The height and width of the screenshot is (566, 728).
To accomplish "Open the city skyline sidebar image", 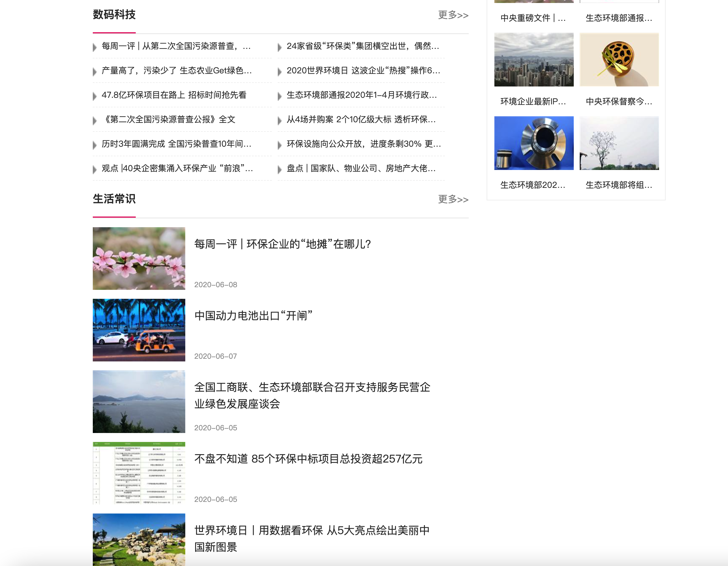I will [534, 60].
